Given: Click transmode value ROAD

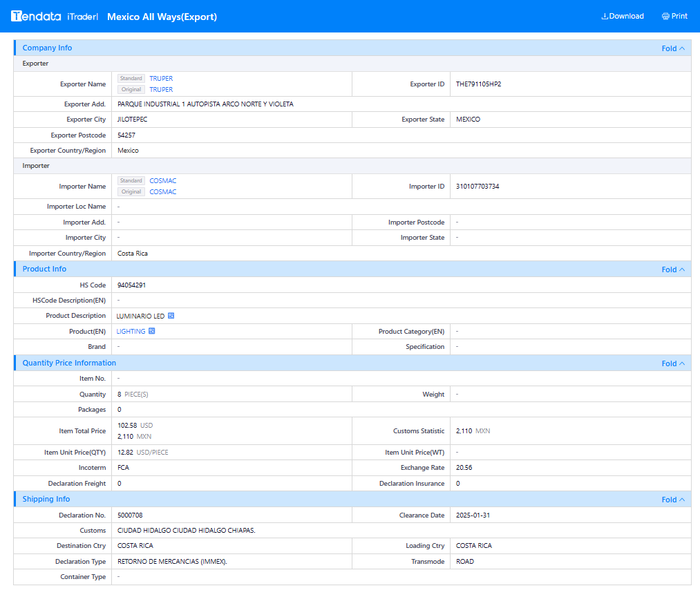Looking at the screenshot, I should coord(465,562).
